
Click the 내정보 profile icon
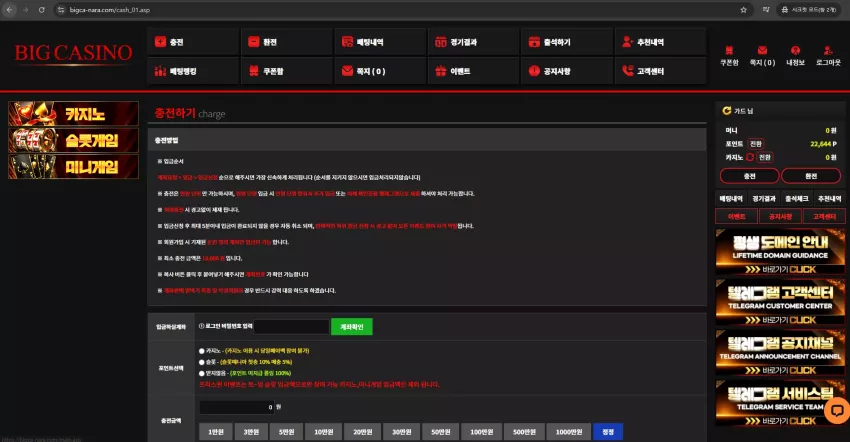pyautogui.click(x=795, y=50)
